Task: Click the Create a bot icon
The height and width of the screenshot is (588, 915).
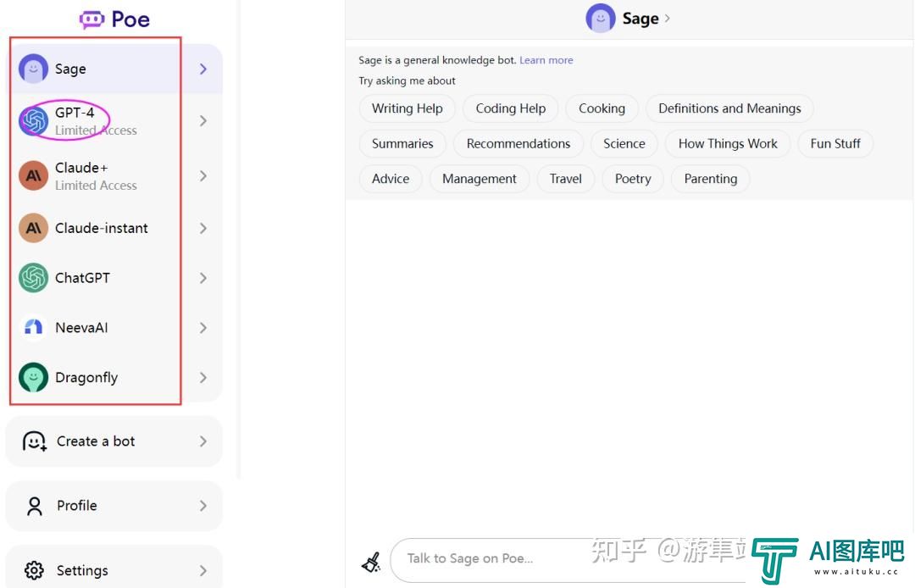Action: coord(35,441)
